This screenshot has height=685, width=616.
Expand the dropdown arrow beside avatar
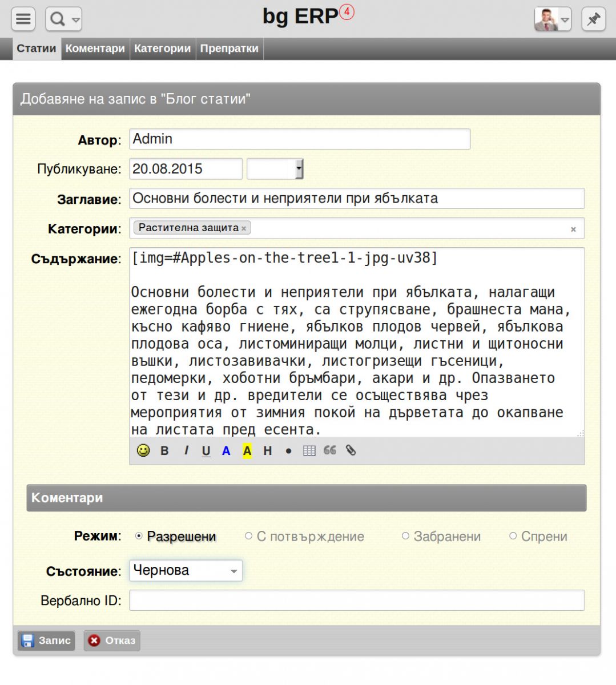pos(565,20)
